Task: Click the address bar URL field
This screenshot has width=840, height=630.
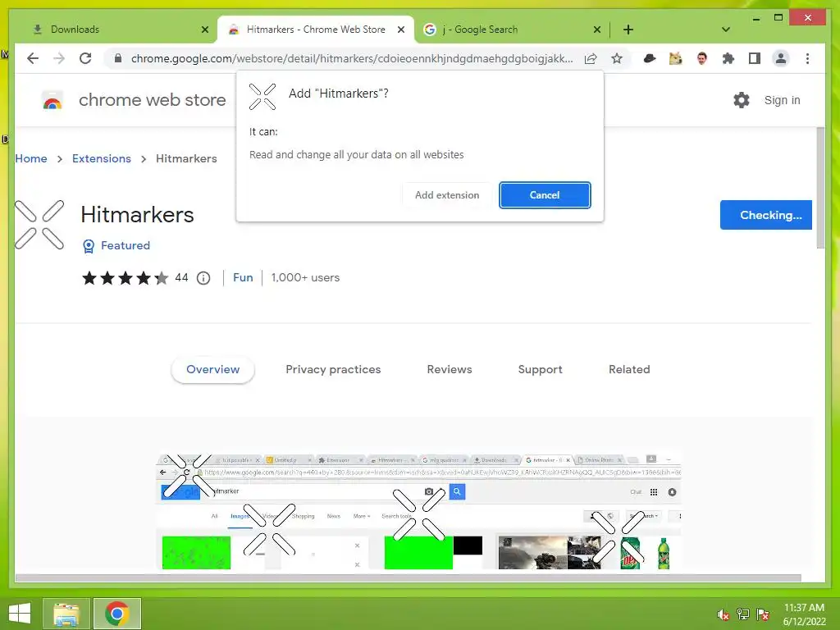Action: pyautogui.click(x=351, y=58)
